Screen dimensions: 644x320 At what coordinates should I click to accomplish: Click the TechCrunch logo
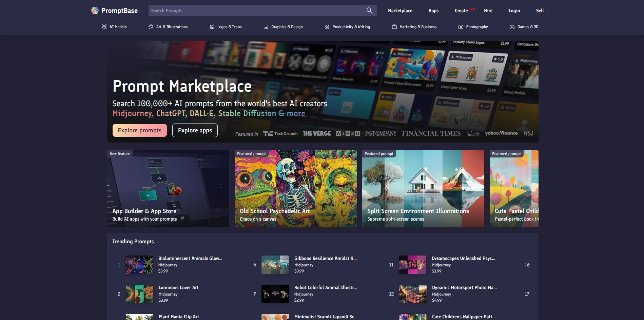[x=280, y=134]
